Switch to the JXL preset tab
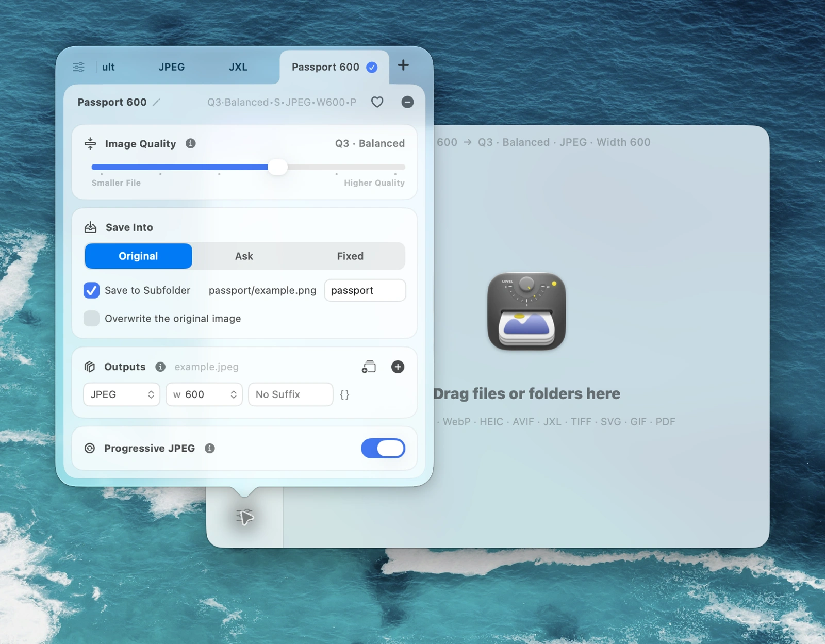This screenshot has width=825, height=644. pos(238,67)
